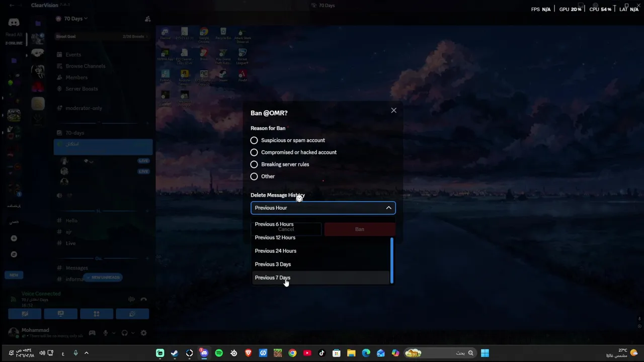
Task: Open Brave browser from taskbar
Action: coord(249,353)
